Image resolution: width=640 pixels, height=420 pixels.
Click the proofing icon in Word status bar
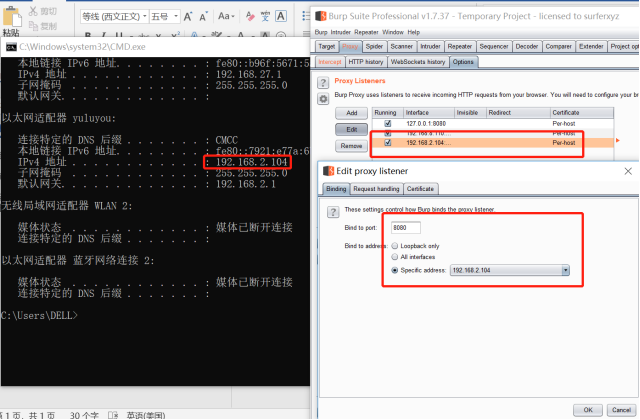click(113, 416)
